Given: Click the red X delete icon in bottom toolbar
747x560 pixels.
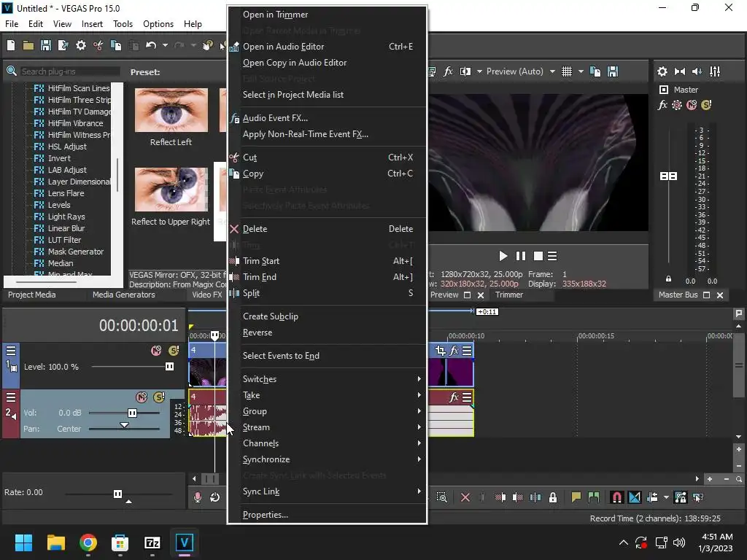Looking at the screenshot, I should coord(465,497).
